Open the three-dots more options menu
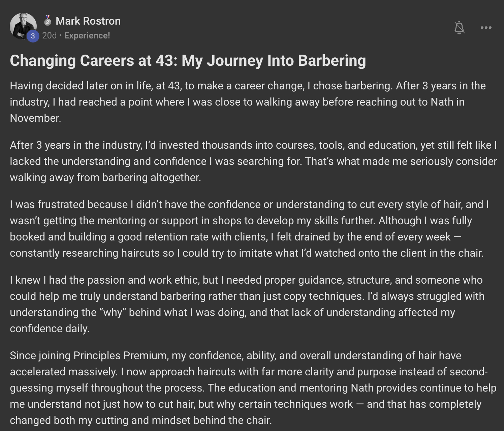 click(486, 28)
